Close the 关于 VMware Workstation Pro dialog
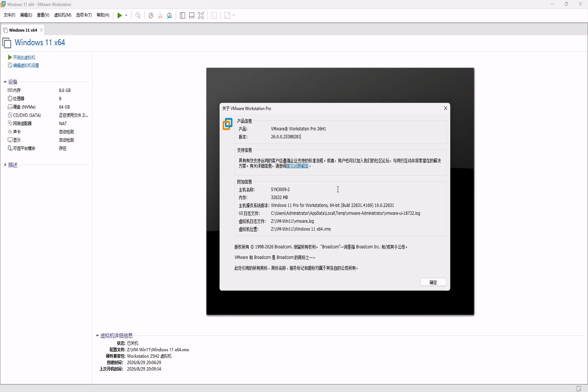 (x=446, y=108)
